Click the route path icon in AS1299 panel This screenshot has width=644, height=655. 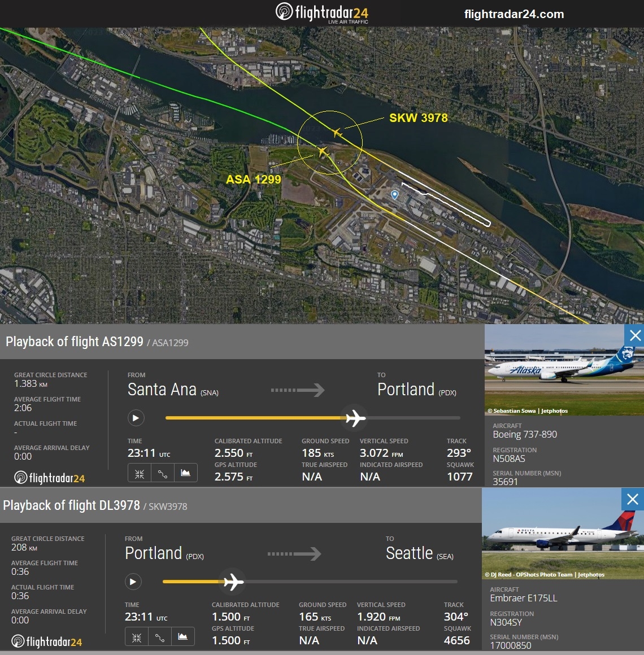coord(163,473)
